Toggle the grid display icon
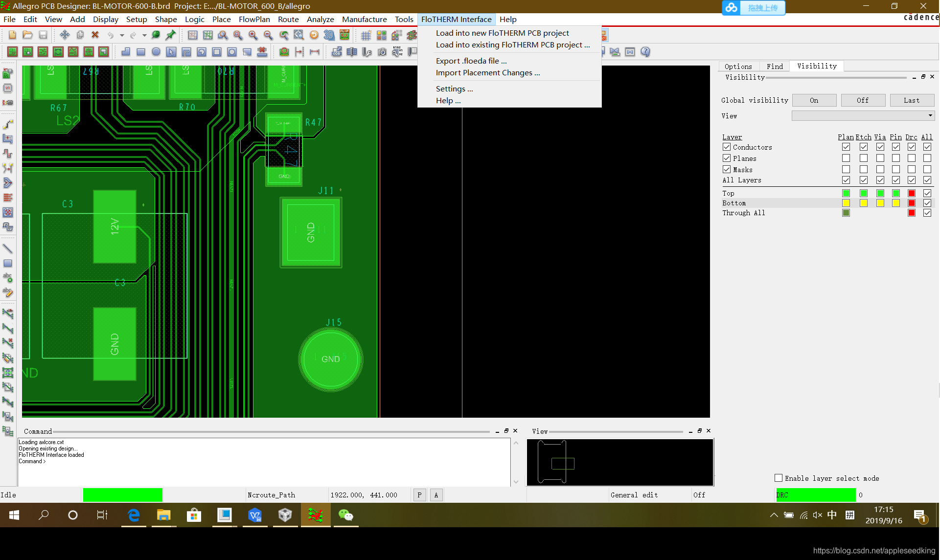The width and height of the screenshot is (940, 560). [x=366, y=35]
